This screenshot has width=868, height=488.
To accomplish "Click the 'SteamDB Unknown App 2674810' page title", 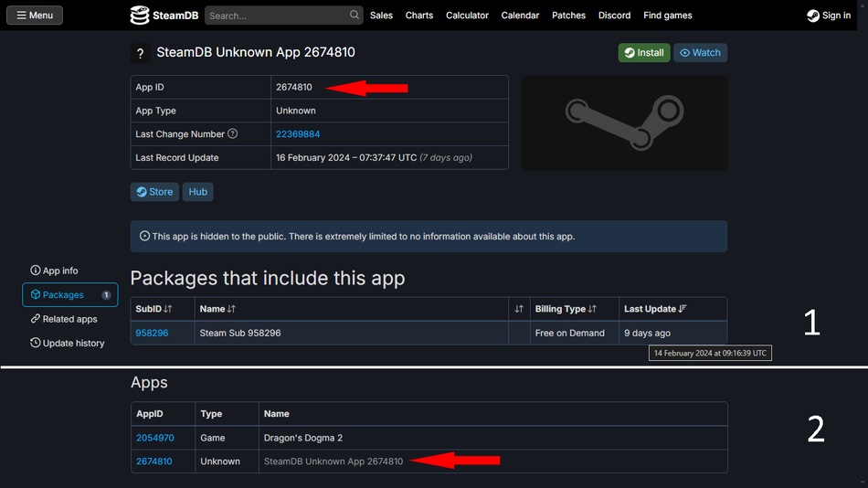I will point(256,52).
